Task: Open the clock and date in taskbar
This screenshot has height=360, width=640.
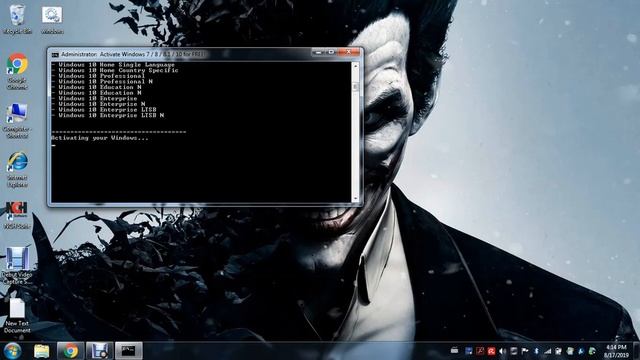Action: click(616, 351)
